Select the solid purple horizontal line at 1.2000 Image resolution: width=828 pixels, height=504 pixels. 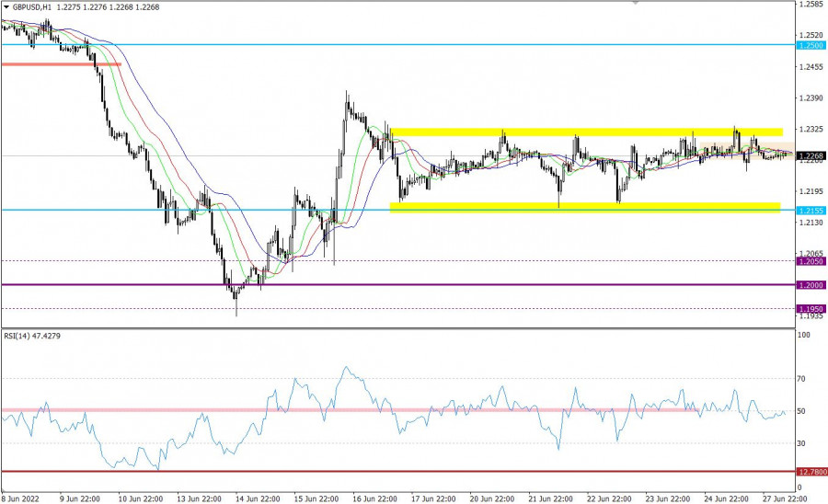click(398, 285)
